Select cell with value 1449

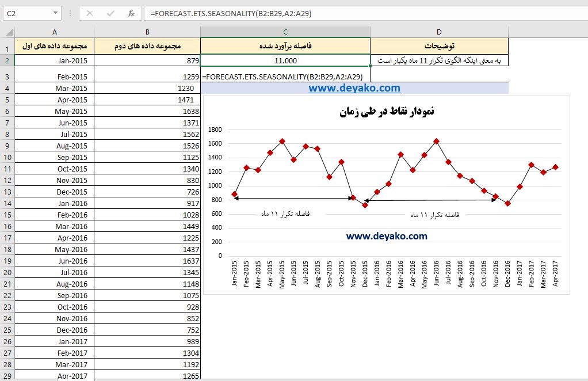pyautogui.click(x=147, y=227)
